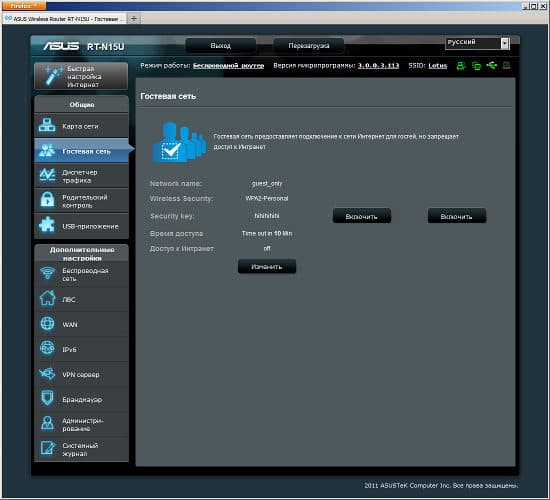
Task: Open VPN сервер settings page
Action: click(x=81, y=374)
